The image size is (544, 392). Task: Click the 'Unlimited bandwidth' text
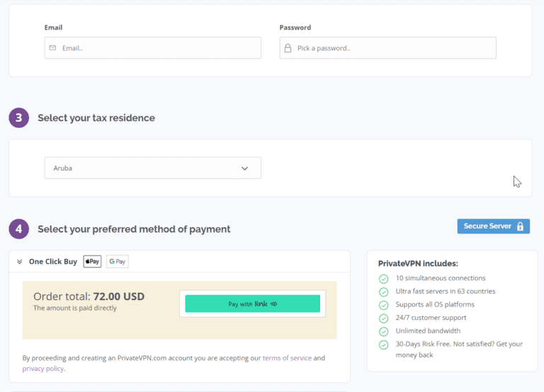coord(428,331)
